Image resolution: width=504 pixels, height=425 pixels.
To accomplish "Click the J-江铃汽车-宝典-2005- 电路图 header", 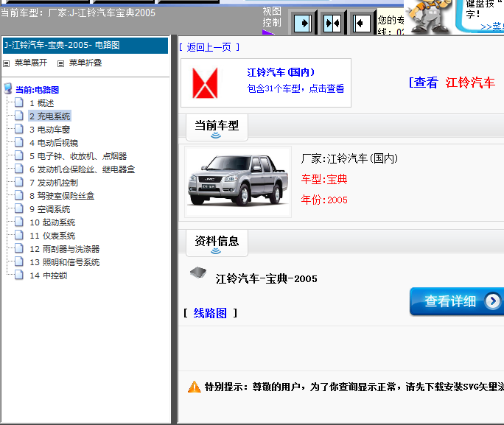I will [85, 45].
